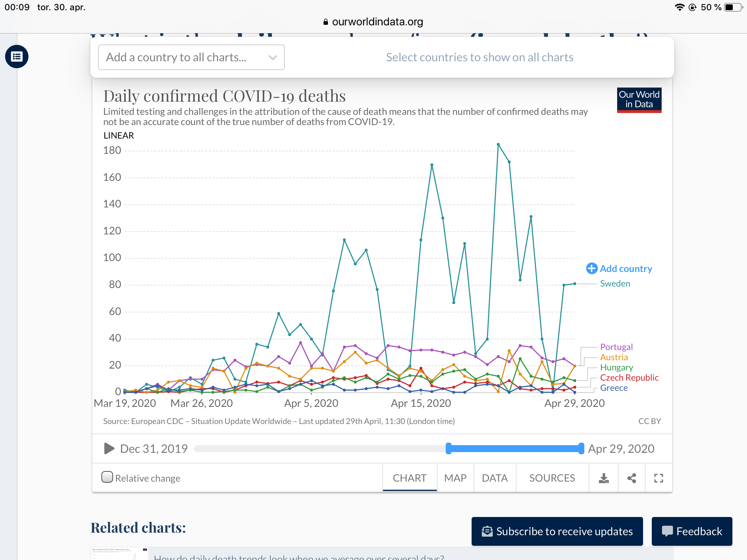The image size is (747, 560).
Task: Click the Our World in Data logo
Action: point(639,100)
